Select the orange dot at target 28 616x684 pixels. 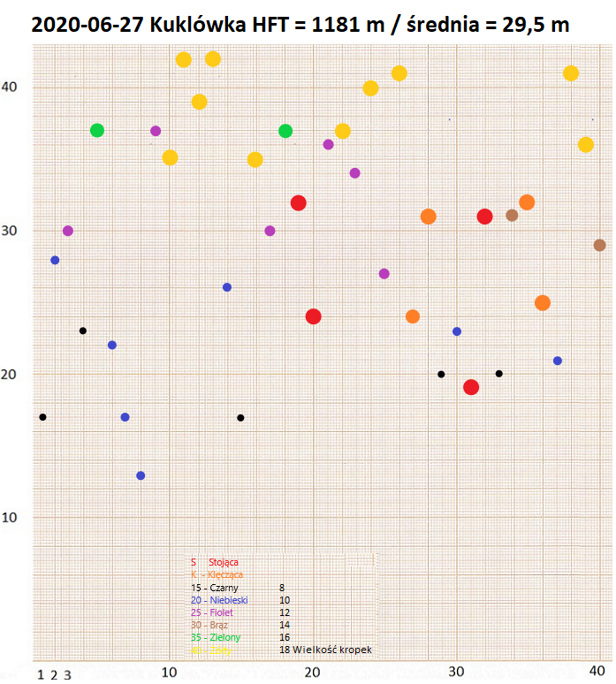tap(429, 217)
